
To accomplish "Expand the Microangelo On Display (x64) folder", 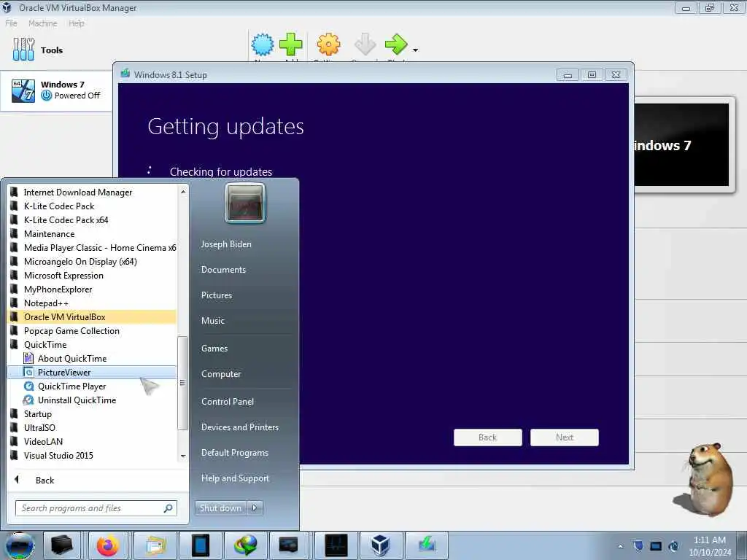I will click(93, 262).
